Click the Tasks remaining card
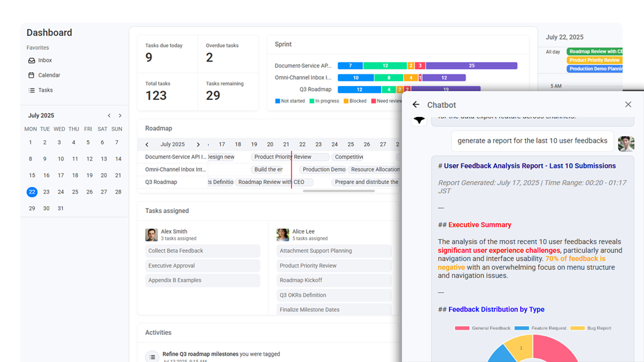Viewport: 644px width, 362px height. [x=228, y=92]
